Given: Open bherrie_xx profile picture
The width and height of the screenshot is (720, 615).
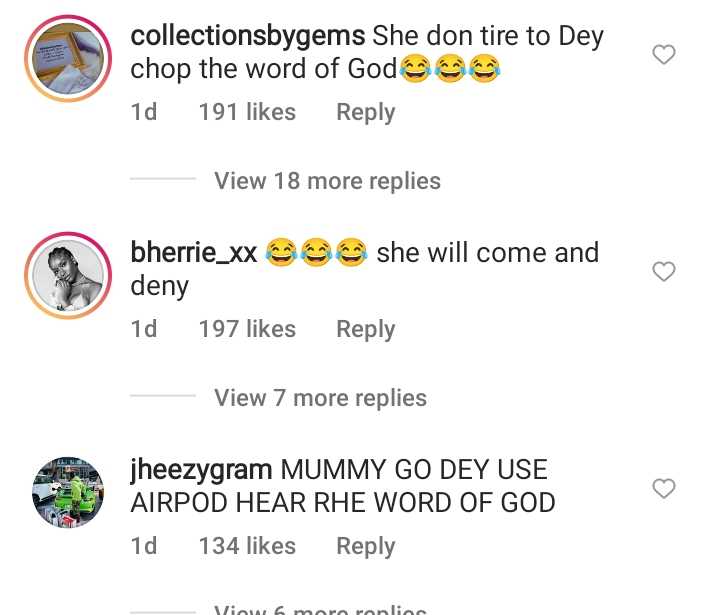Looking at the screenshot, I should click(x=68, y=274).
